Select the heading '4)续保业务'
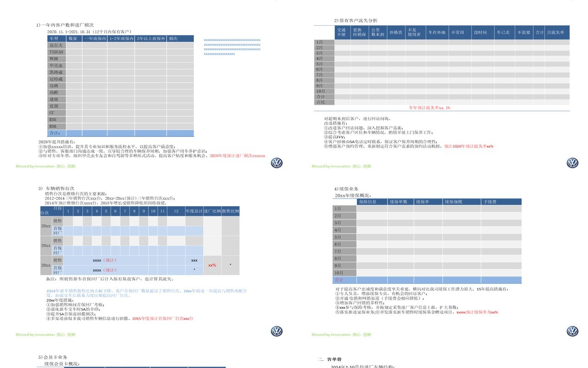This screenshot has height=368, width=588. point(346,189)
